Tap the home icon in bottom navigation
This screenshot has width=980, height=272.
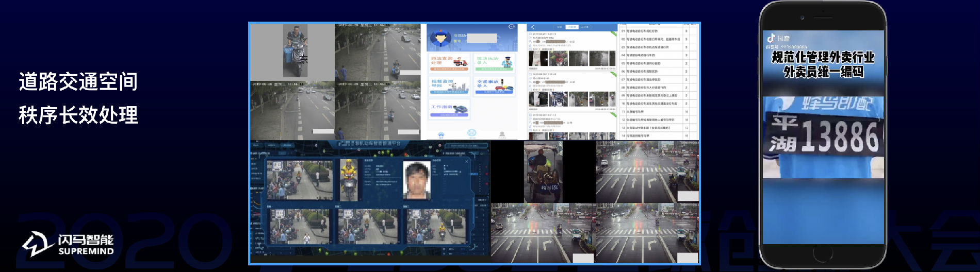441,134
